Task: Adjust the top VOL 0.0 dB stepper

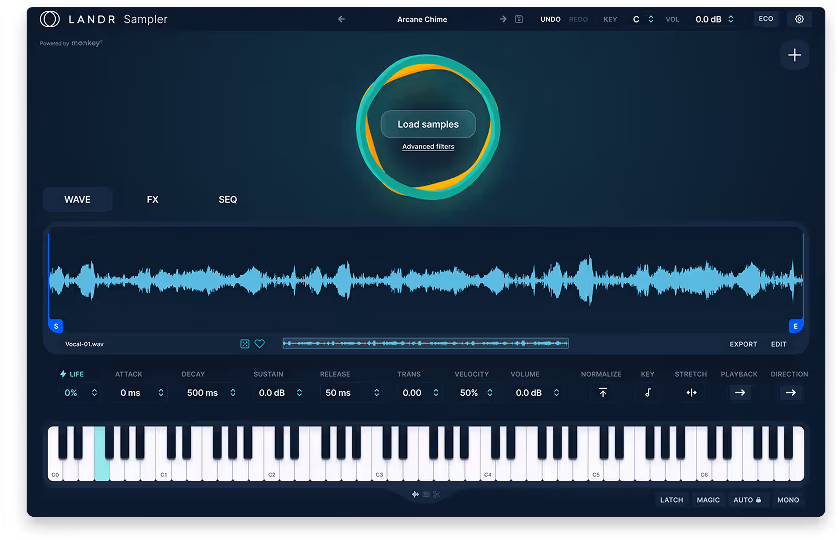Action: pyautogui.click(x=731, y=19)
